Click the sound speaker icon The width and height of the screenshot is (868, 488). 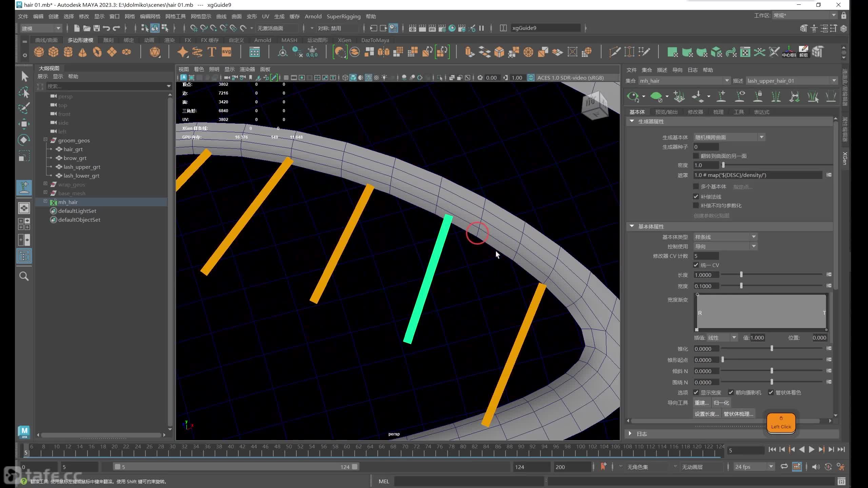(816, 467)
